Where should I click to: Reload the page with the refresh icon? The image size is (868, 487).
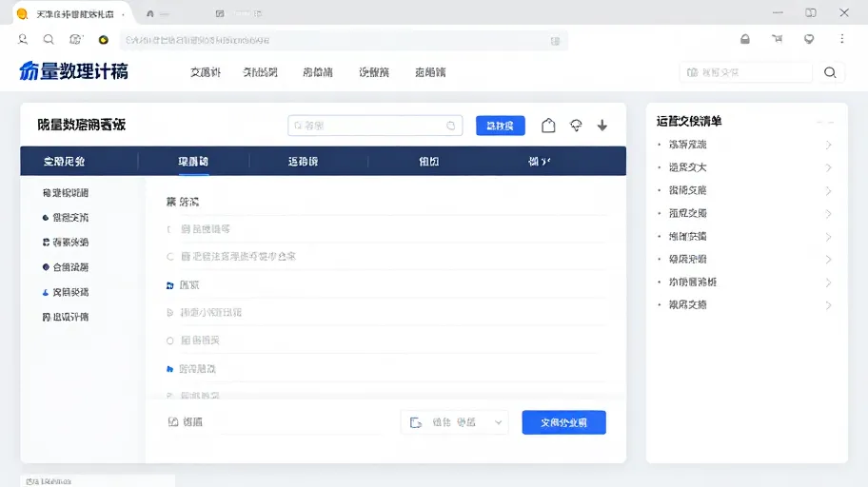76,39
